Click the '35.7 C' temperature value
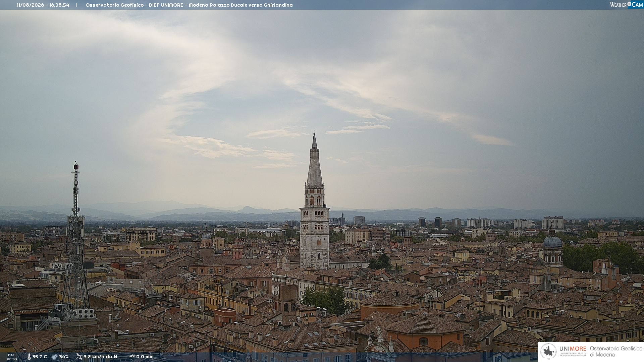644x362 pixels. [x=40, y=357]
